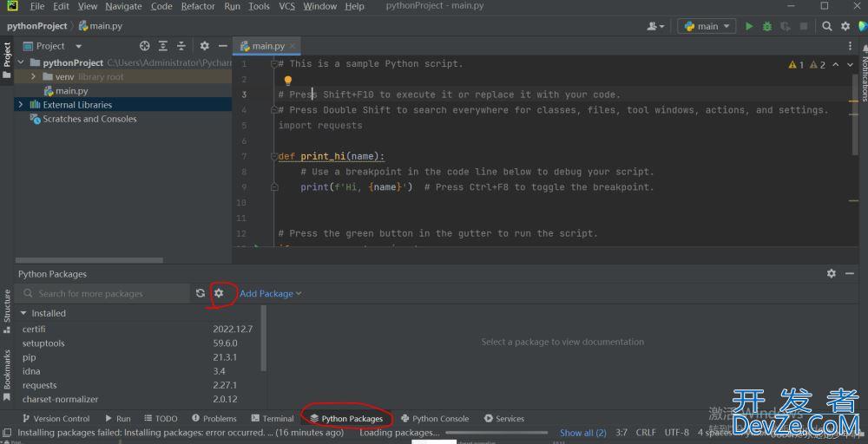Hide the Project tool window
This screenshot has height=444, width=868.
click(222, 46)
